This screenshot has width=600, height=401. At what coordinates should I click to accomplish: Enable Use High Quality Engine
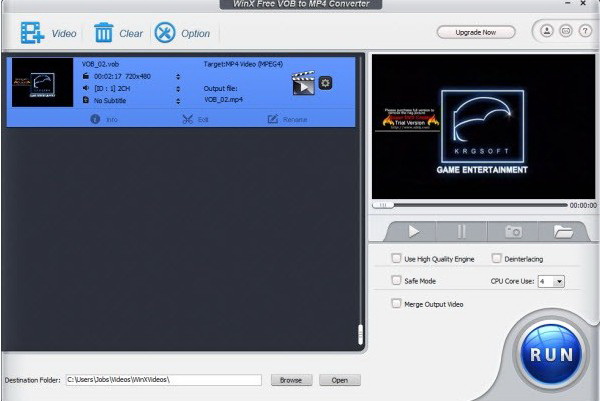coord(396,258)
